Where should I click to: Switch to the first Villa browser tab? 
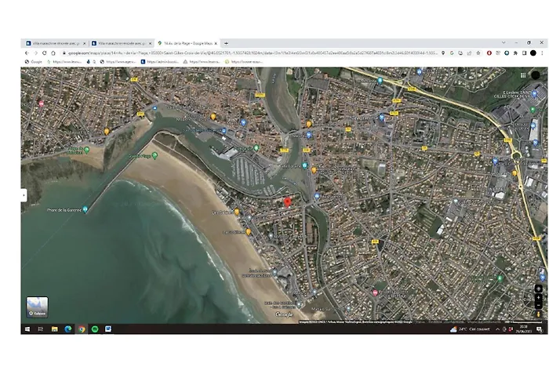(x=53, y=43)
